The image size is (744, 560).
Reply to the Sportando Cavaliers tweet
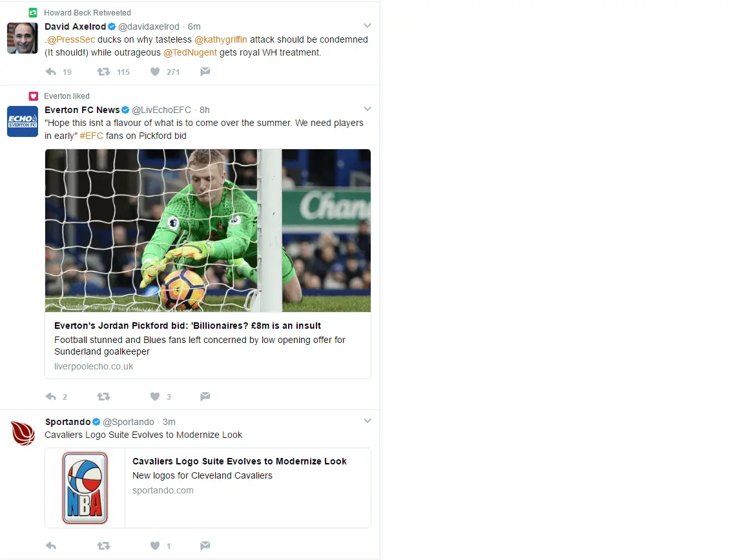pos(51,546)
